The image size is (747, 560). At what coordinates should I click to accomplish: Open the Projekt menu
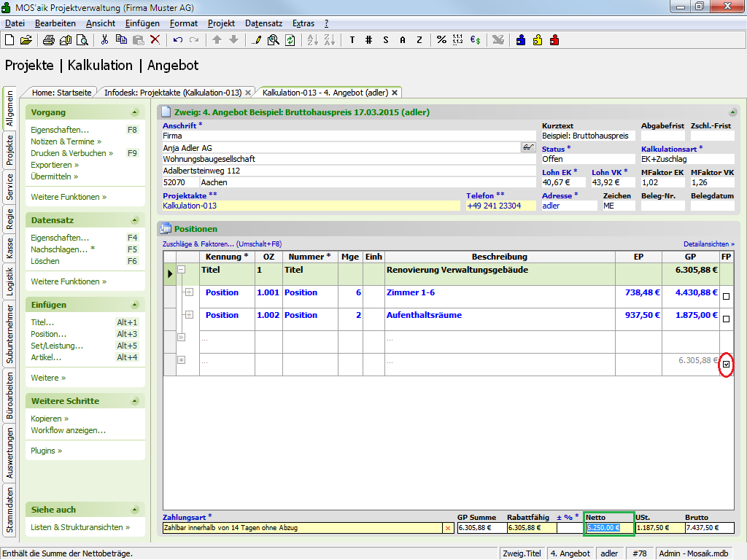pos(221,23)
